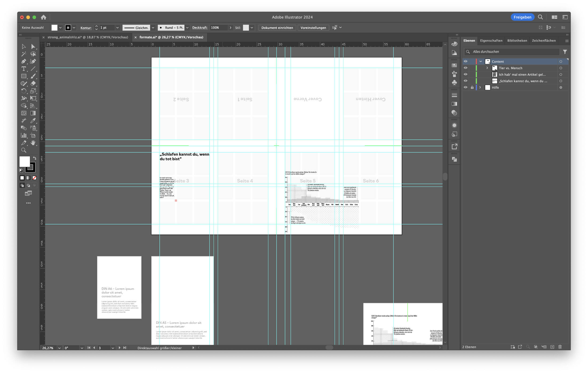Image resolution: width=588 pixels, height=373 pixels.
Task: Select the Free Transform tool
Action: (x=33, y=98)
